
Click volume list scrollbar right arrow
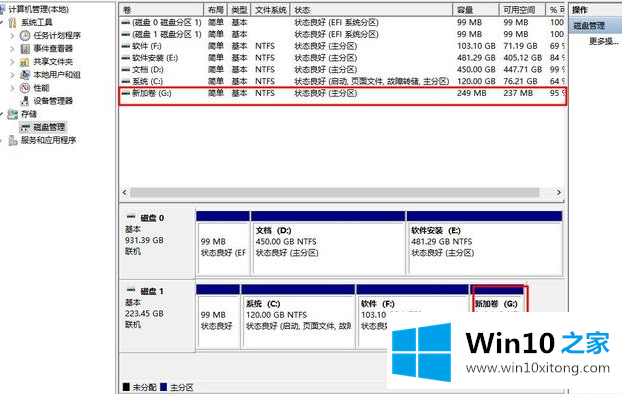(x=559, y=193)
